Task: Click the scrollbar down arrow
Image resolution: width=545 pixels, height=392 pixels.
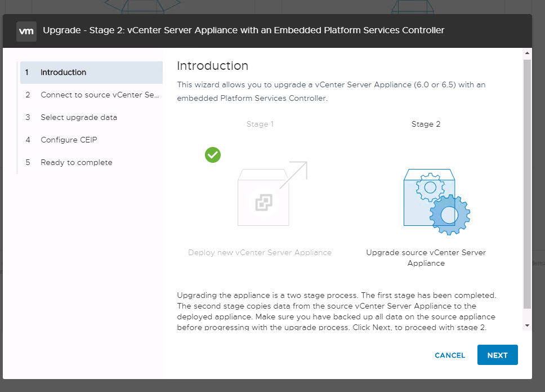Action: click(x=528, y=326)
